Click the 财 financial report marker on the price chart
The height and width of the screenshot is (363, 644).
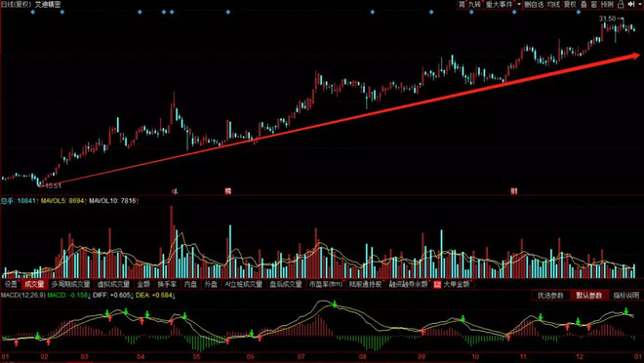point(513,191)
